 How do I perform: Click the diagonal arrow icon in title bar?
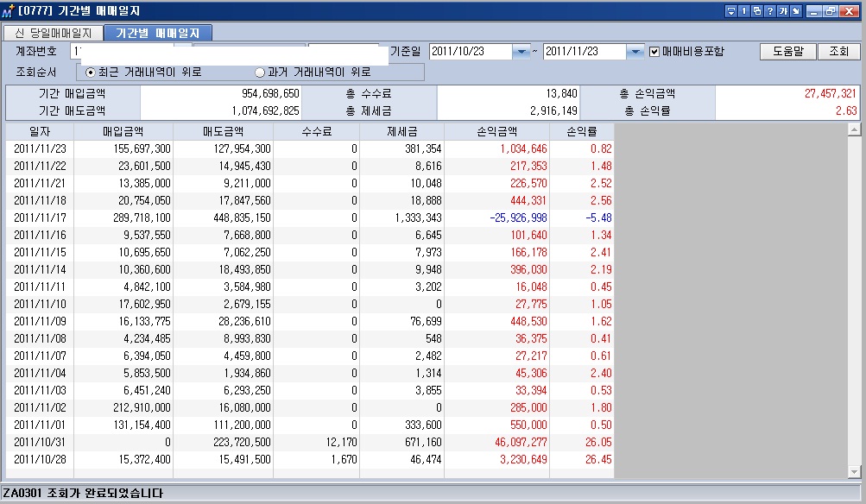click(795, 11)
